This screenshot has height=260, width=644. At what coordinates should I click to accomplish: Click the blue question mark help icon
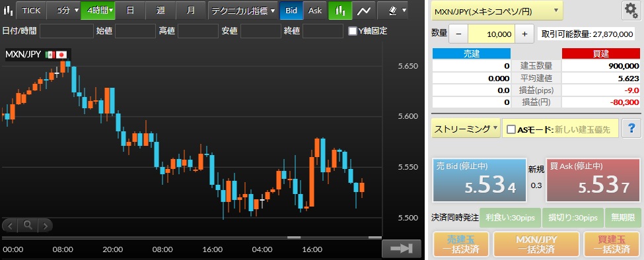point(631,129)
